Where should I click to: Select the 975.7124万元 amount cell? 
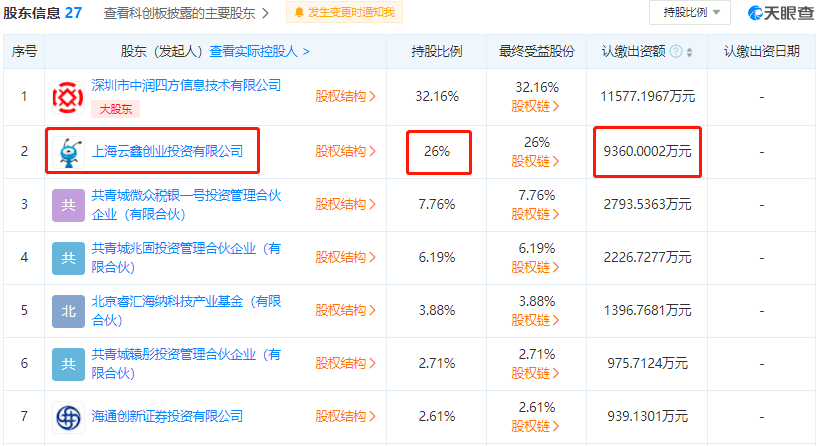coord(647,364)
